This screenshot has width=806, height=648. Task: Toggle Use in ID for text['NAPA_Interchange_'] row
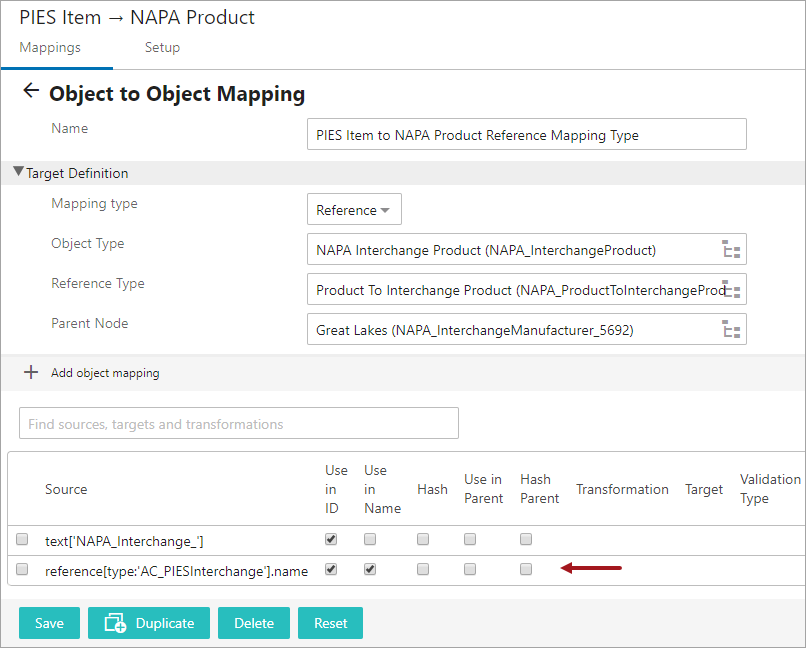tap(331, 539)
